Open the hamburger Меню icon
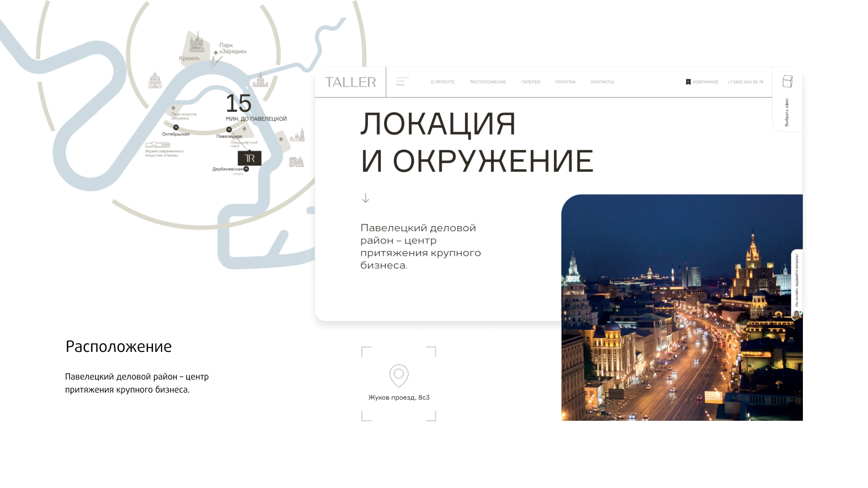 pyautogui.click(x=402, y=81)
